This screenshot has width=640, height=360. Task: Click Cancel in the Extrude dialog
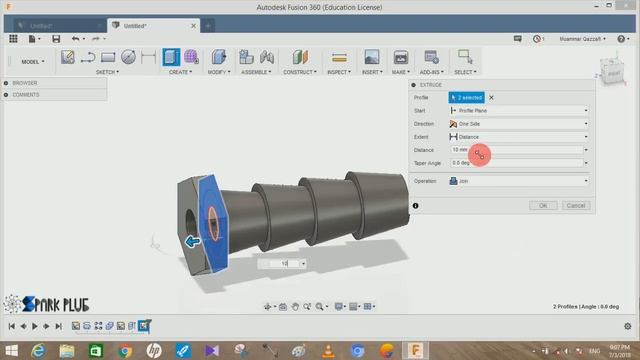pos(576,206)
